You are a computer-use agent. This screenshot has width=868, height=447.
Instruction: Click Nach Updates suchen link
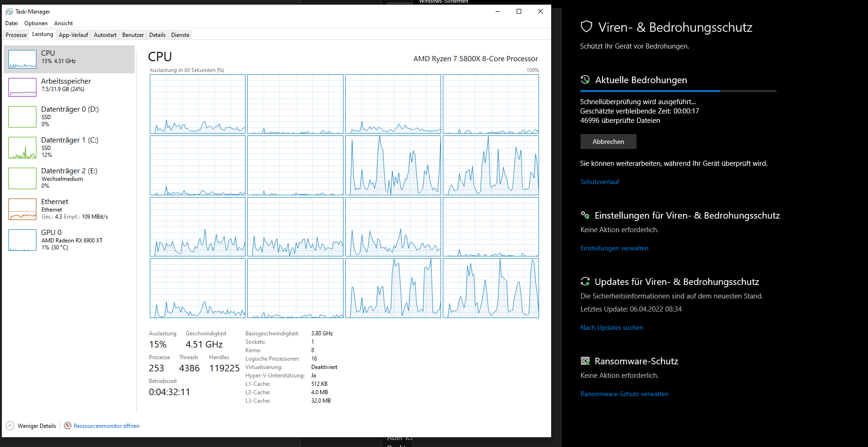612,327
